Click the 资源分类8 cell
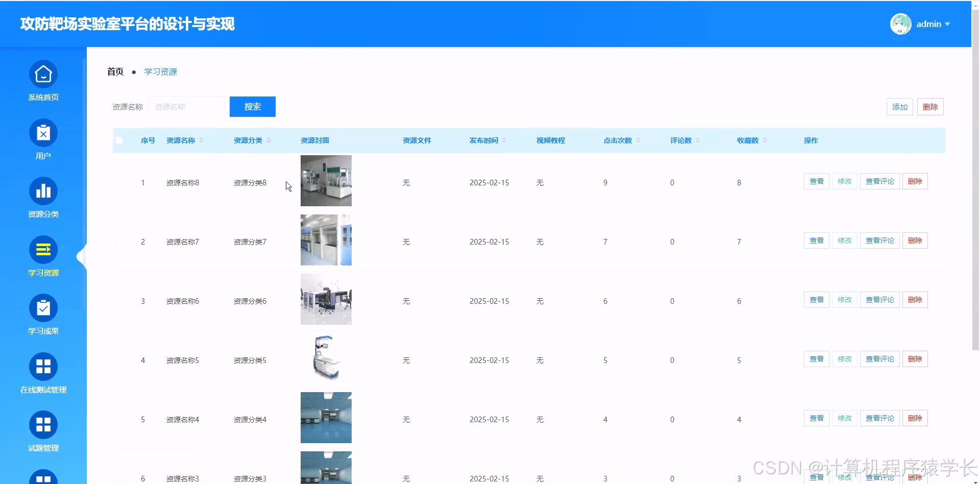This screenshot has width=980, height=484. (250, 183)
